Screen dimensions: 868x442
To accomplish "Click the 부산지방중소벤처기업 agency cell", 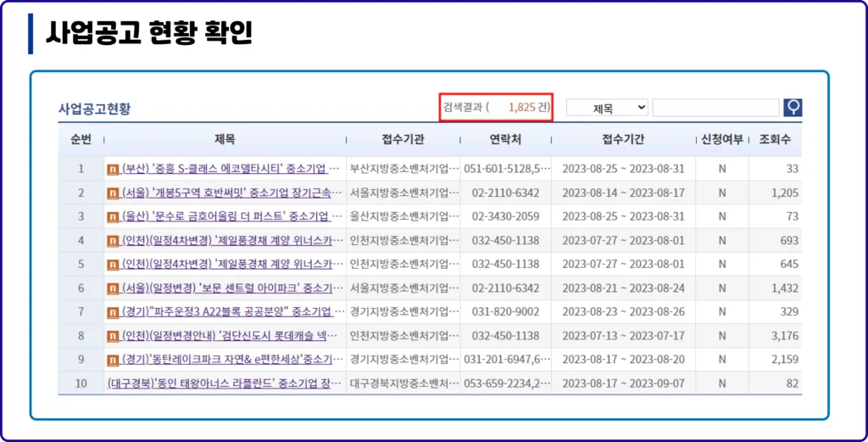I will (404, 168).
